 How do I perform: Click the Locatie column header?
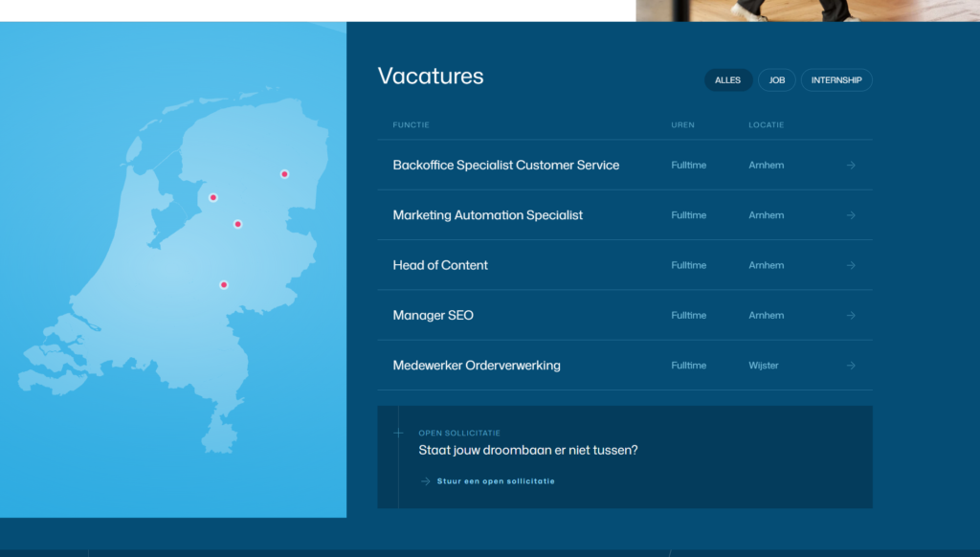(x=767, y=125)
